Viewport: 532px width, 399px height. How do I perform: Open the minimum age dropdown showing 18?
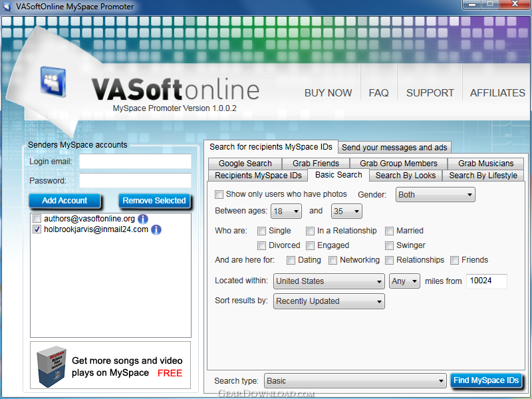click(287, 211)
